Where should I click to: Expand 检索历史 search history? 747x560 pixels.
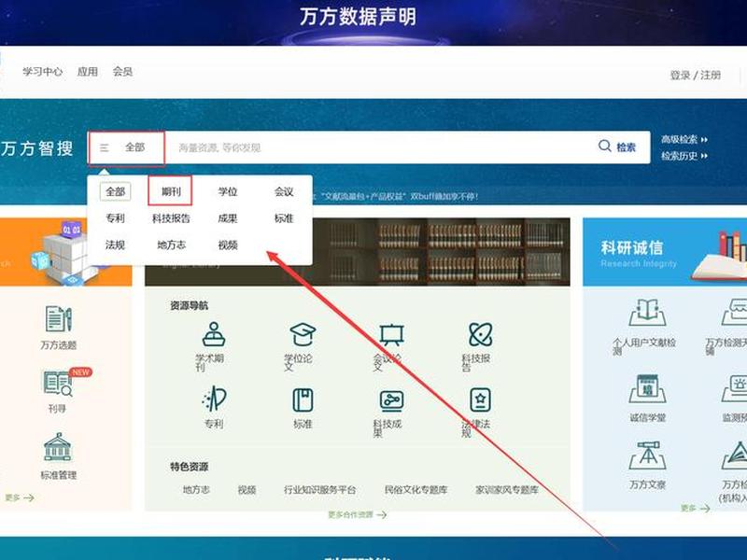684,156
